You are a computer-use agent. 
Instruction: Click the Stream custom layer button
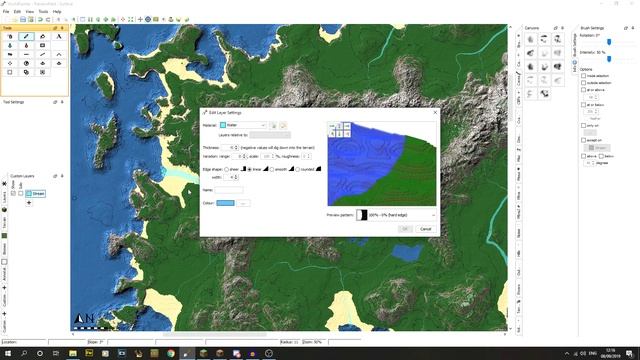36,193
